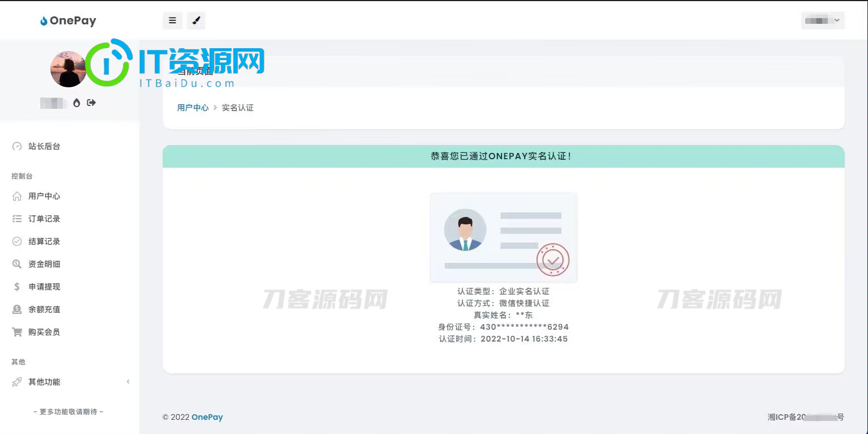This screenshot has width=868, height=434.
Task: Click the OnePay footer link
Action: tap(207, 417)
